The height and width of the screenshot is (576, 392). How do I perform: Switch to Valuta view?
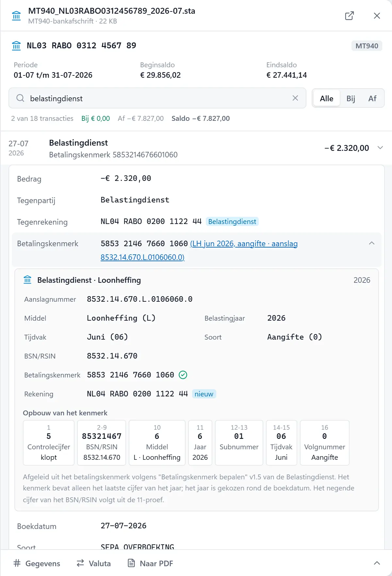point(94,563)
